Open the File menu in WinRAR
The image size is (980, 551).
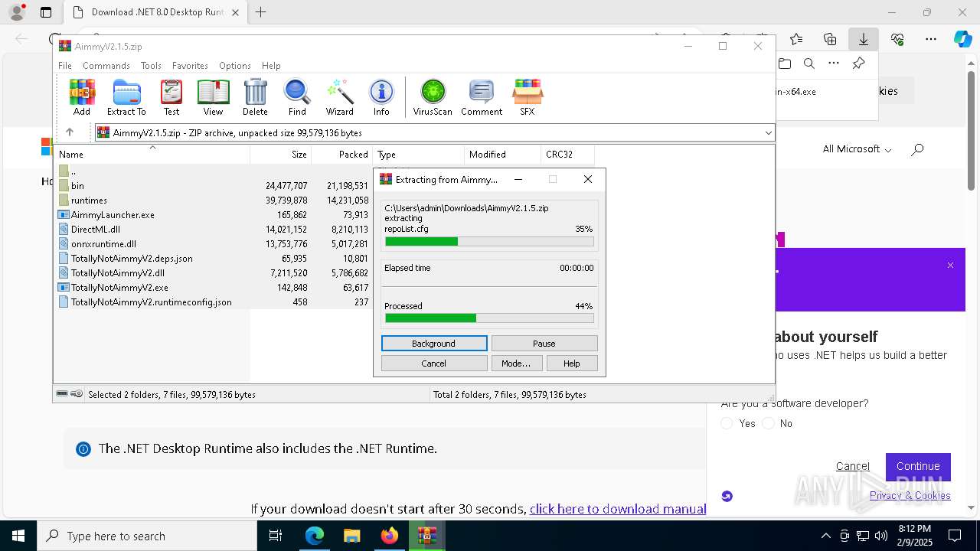(65, 66)
